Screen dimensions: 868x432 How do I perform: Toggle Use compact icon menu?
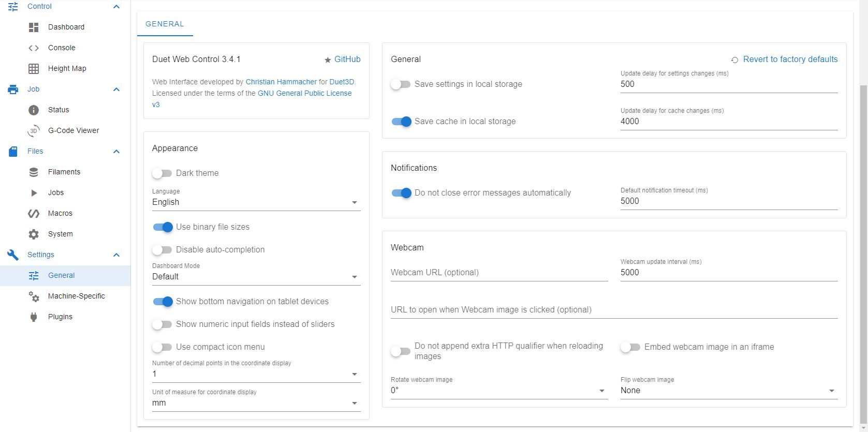coord(162,347)
